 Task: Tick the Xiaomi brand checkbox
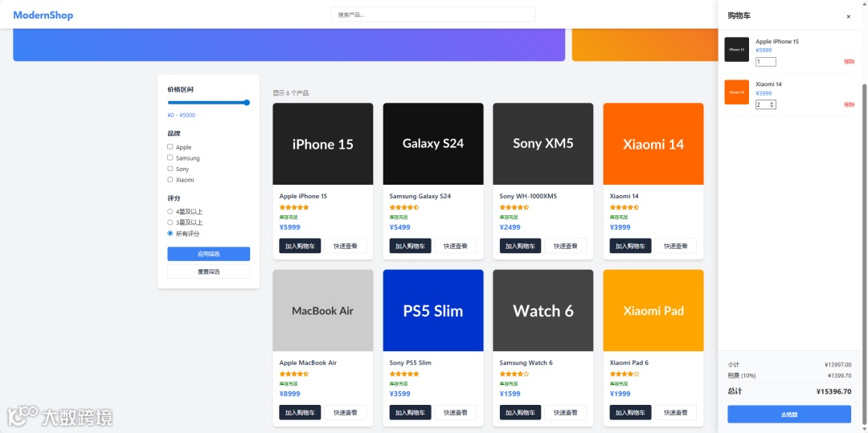pyautogui.click(x=170, y=180)
